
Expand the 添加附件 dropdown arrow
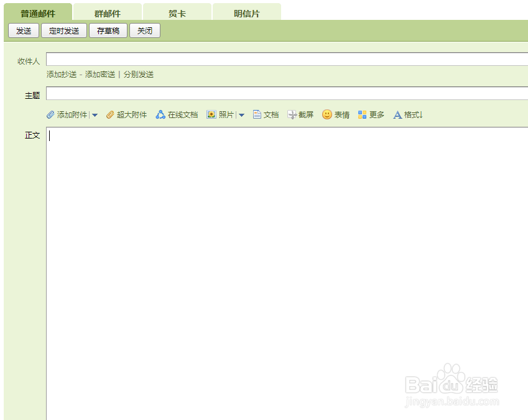tap(95, 114)
